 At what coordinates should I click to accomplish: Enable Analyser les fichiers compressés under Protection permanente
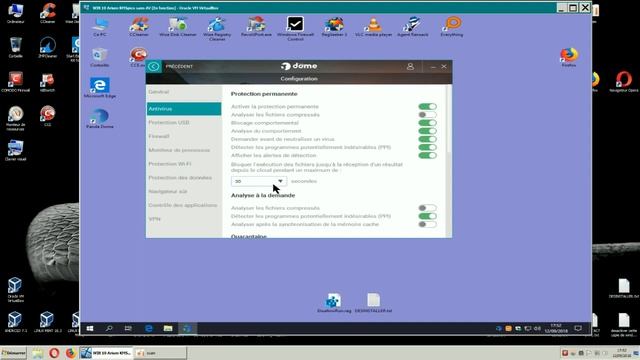click(427, 115)
